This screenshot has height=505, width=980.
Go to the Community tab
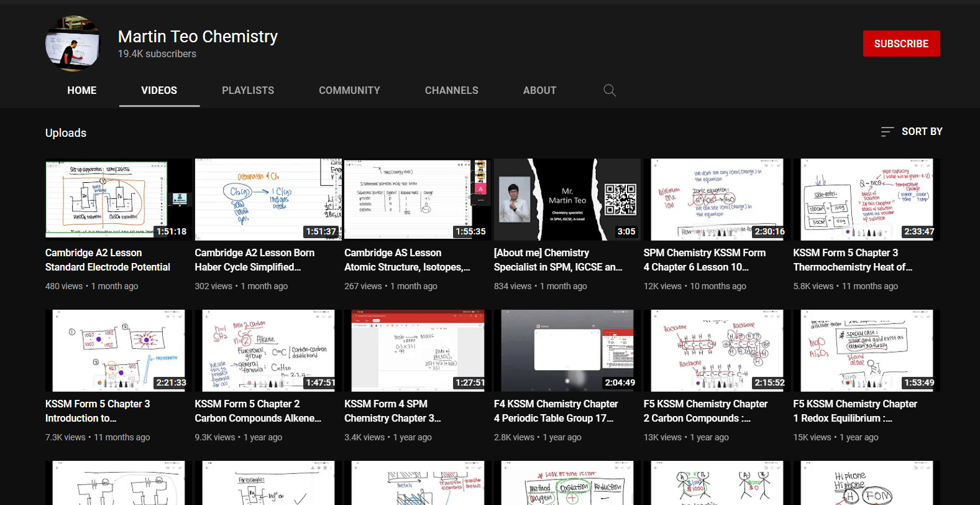tap(349, 91)
